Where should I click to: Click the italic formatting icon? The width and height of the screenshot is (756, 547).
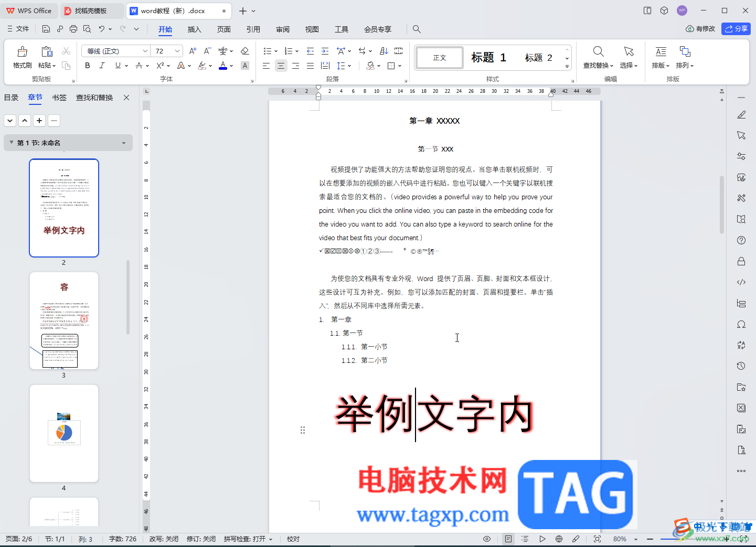point(102,66)
